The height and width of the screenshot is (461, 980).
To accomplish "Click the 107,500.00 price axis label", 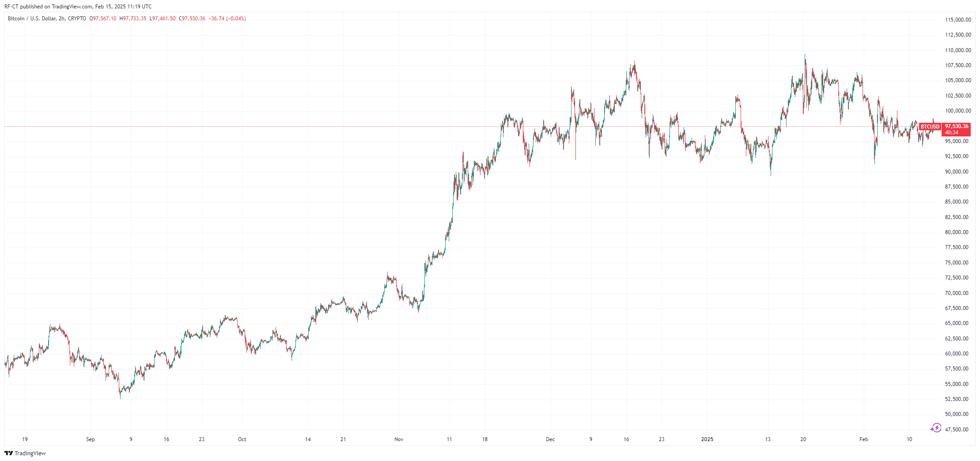I will pyautogui.click(x=958, y=65).
